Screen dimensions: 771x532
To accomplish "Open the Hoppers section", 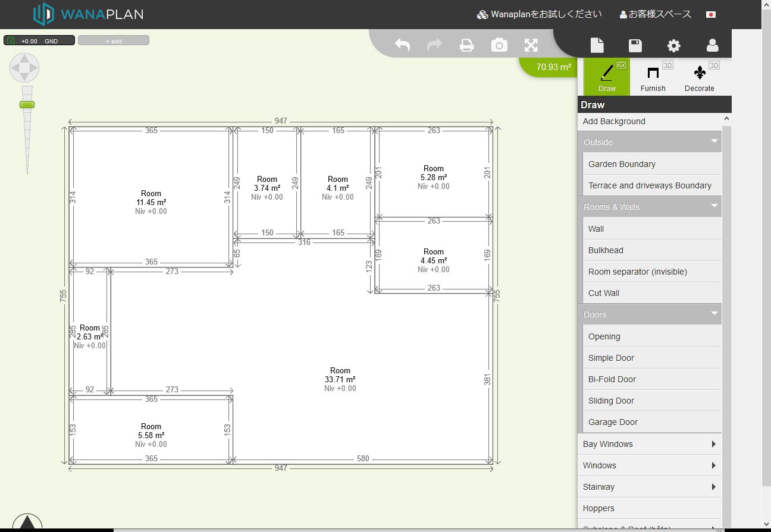I will [650, 508].
